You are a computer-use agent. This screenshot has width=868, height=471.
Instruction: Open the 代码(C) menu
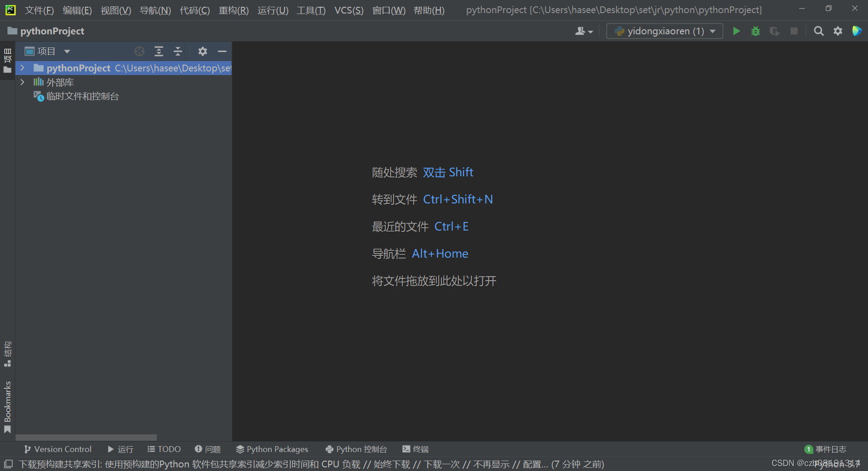[194, 10]
